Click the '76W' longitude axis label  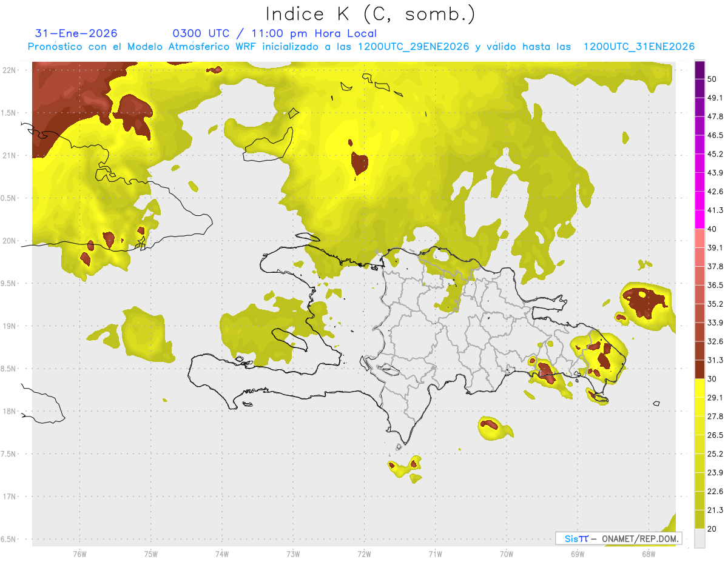pos(79,554)
